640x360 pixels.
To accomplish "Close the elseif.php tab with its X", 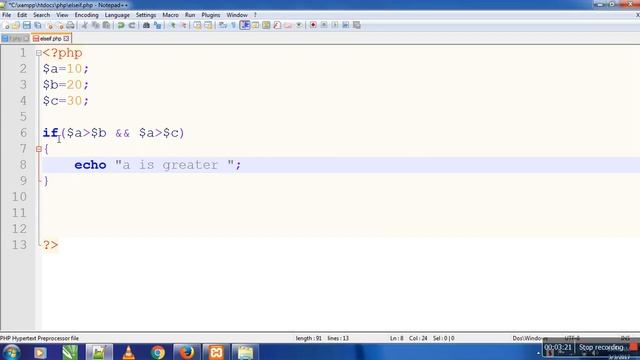I will tap(66, 38).
